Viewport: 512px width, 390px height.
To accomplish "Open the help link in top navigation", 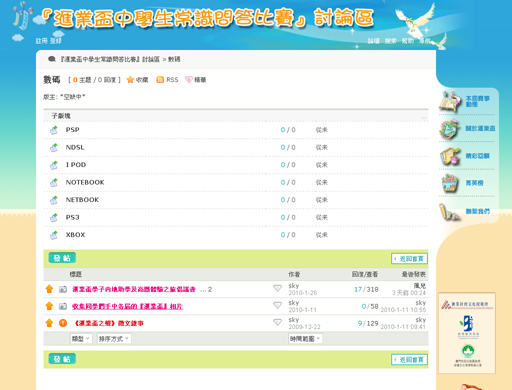I will (x=408, y=41).
